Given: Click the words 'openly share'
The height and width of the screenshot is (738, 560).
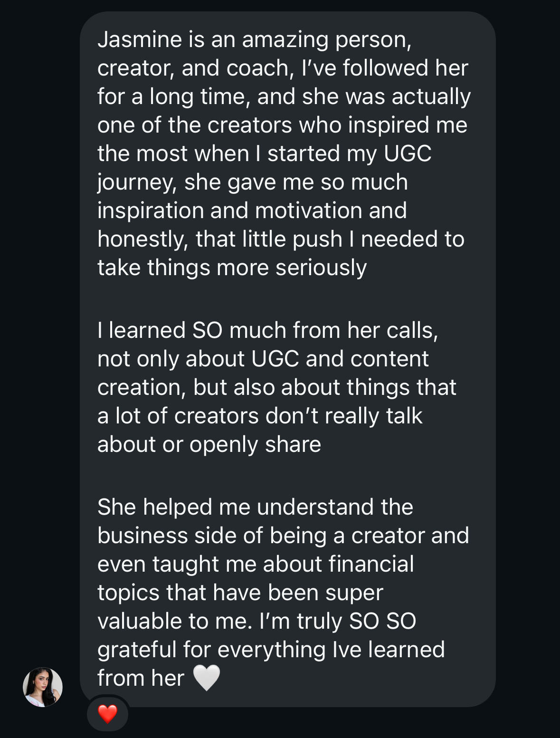Looking at the screenshot, I should pos(255,445).
